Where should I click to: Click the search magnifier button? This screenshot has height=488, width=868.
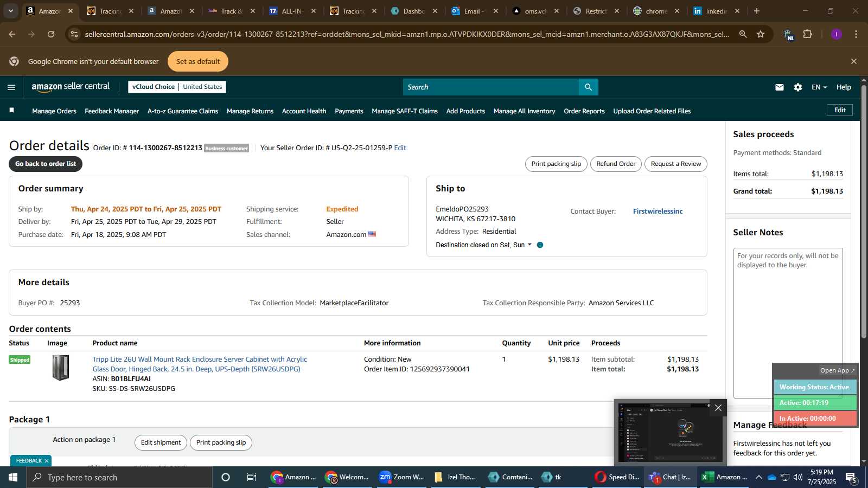click(588, 87)
